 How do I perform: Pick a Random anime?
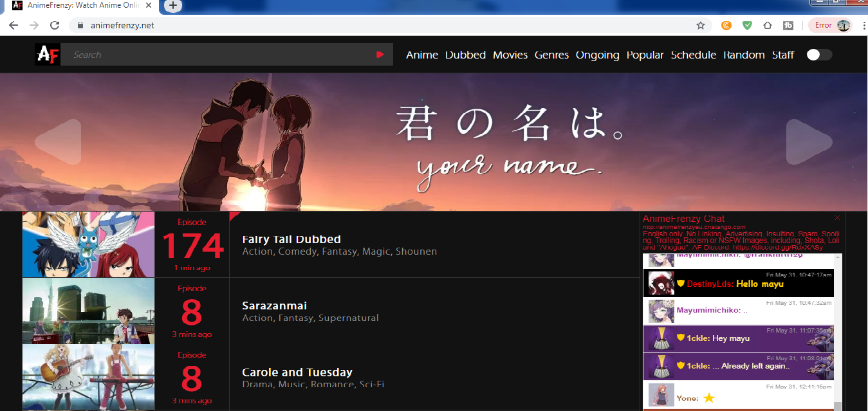744,55
